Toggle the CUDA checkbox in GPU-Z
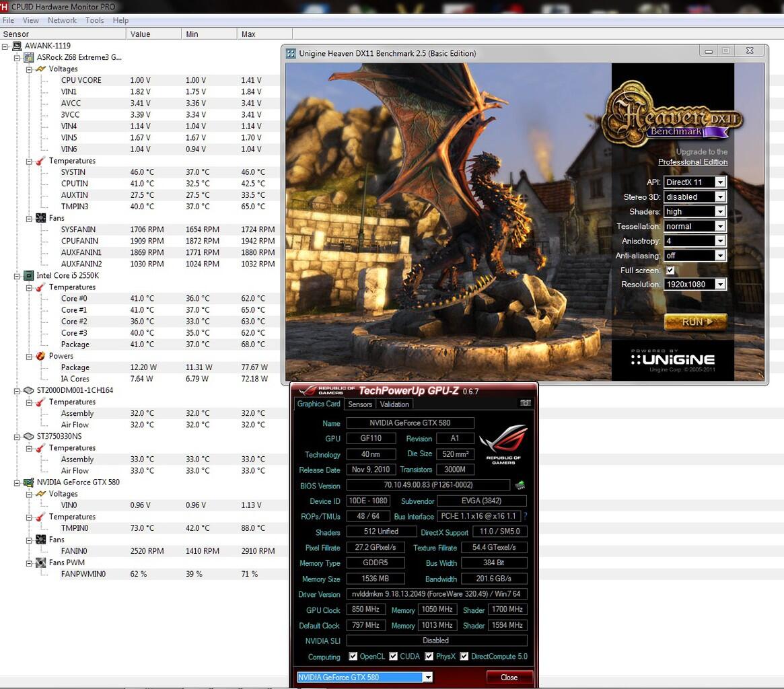784x689 pixels. [394, 656]
